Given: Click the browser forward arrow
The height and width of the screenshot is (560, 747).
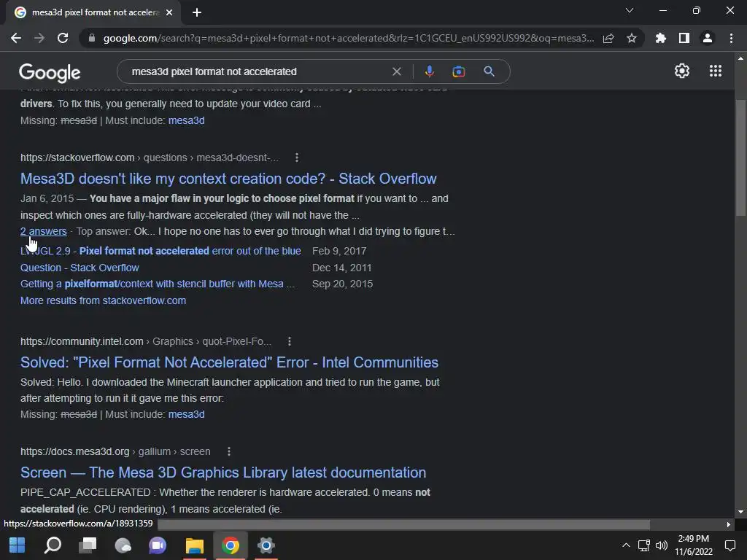Looking at the screenshot, I should click(x=39, y=38).
